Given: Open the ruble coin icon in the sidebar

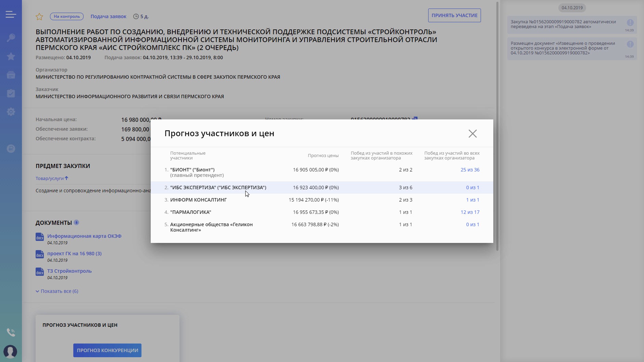Looking at the screenshot, I should coord(11,148).
